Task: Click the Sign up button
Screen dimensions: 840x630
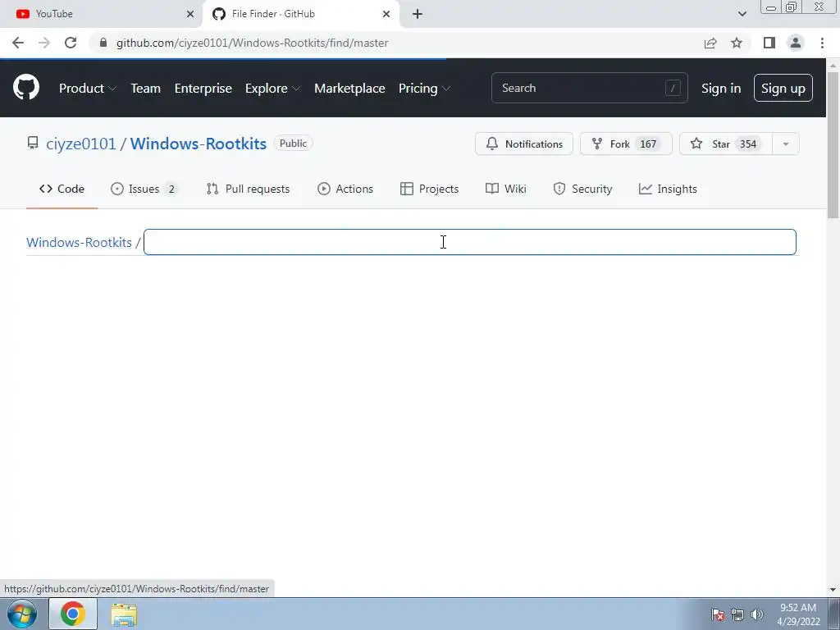Action: [783, 88]
